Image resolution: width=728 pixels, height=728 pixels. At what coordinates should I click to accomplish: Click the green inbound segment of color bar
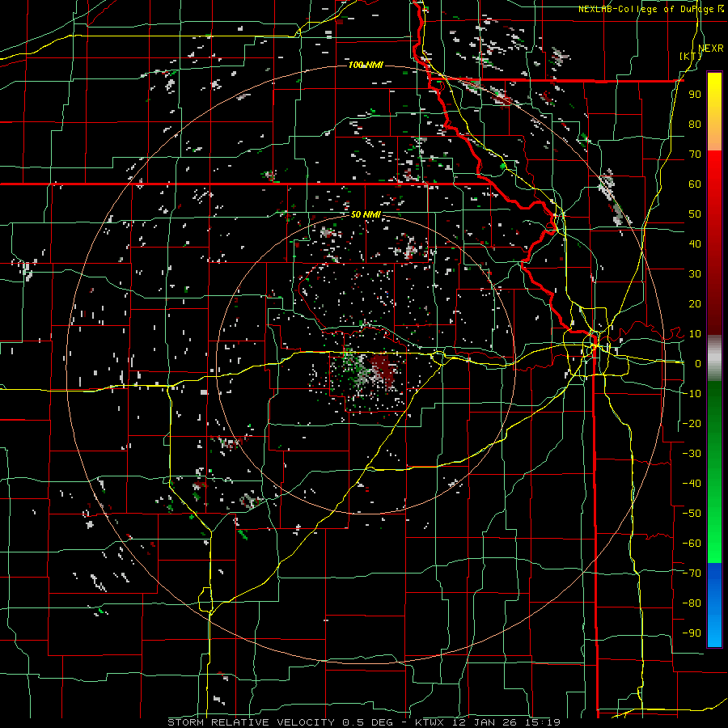[x=714, y=472]
